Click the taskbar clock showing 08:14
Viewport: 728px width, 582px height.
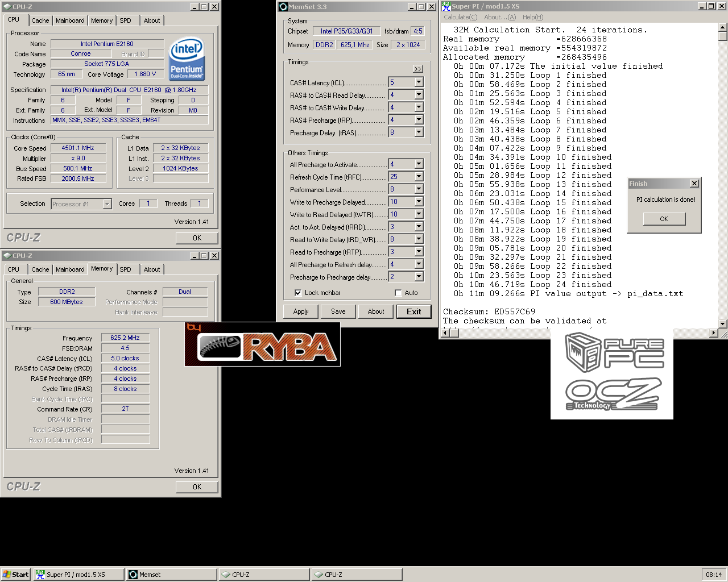coord(714,575)
